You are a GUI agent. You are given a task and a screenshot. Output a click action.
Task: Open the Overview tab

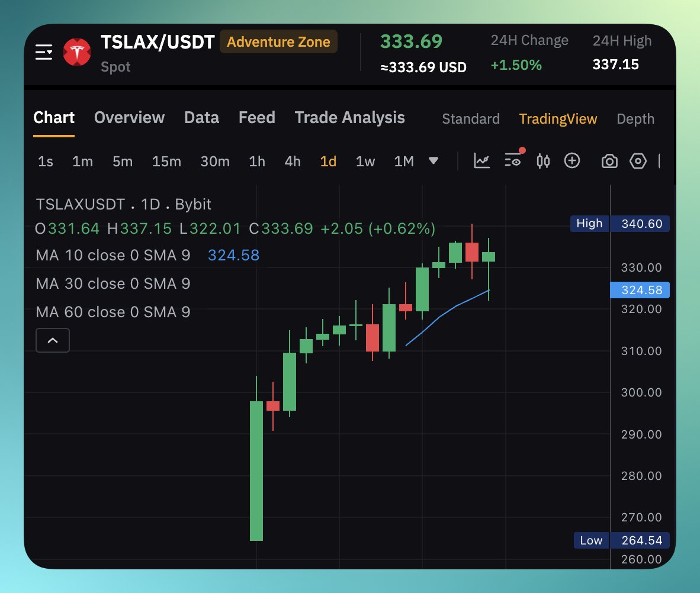pos(130,118)
